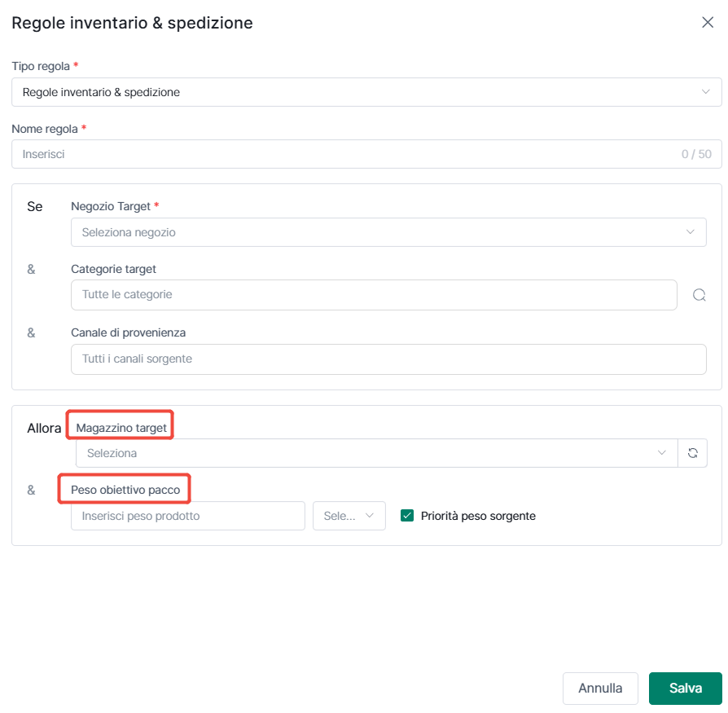The width and height of the screenshot is (728, 713).
Task: Open the Sele... unit dropdown
Action: tap(349, 516)
